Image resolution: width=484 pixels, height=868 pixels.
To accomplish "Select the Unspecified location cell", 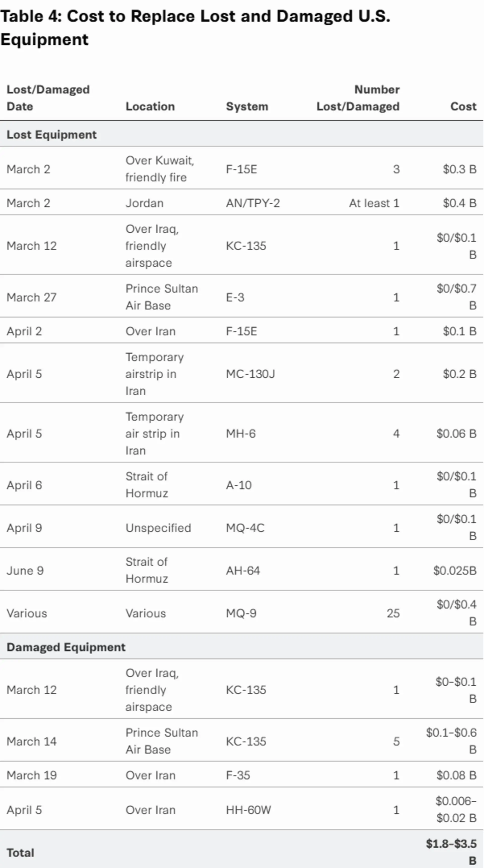I will pyautogui.click(x=158, y=528).
